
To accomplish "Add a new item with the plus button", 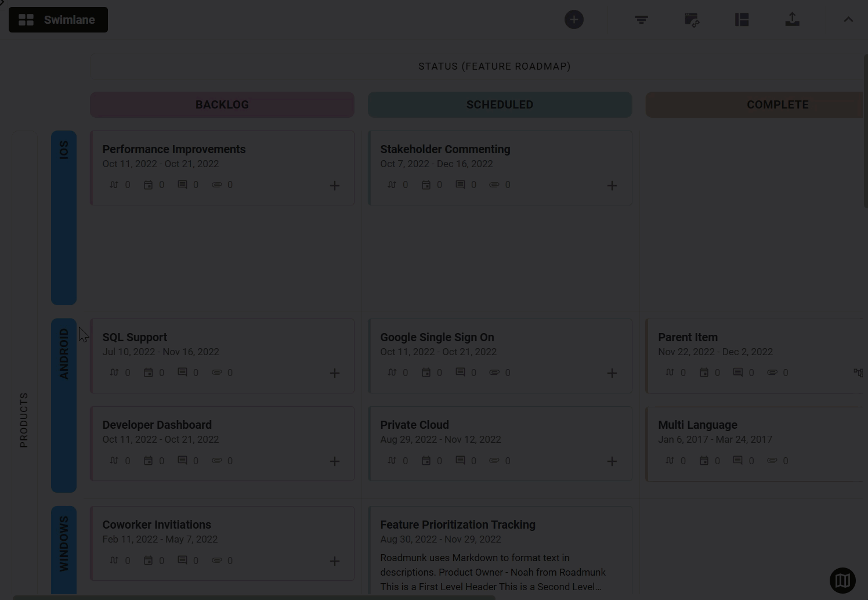I will (x=574, y=19).
